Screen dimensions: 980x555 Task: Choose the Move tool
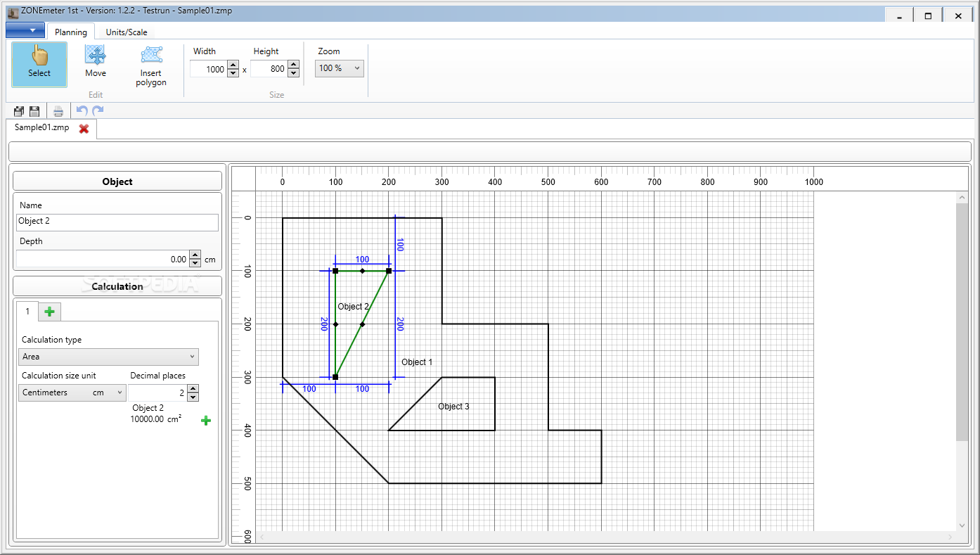96,62
